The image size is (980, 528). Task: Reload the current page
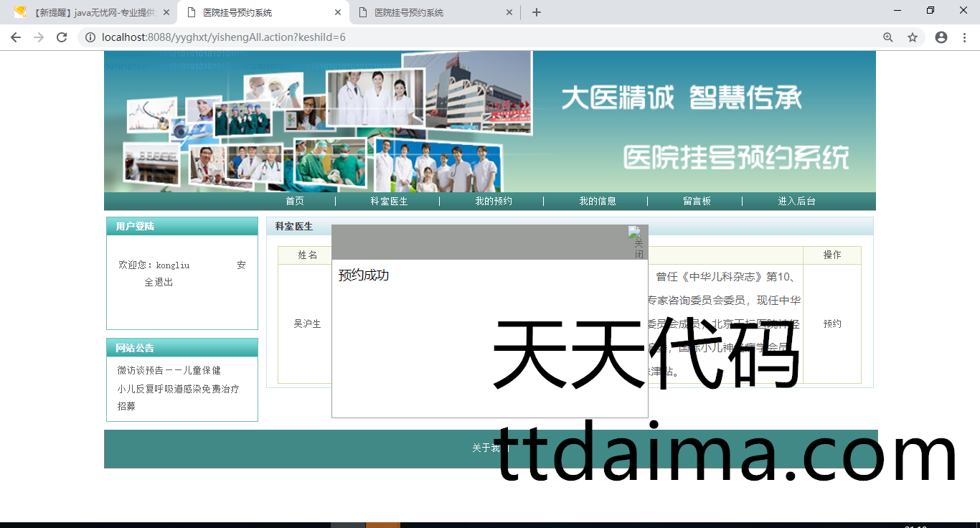tap(62, 37)
